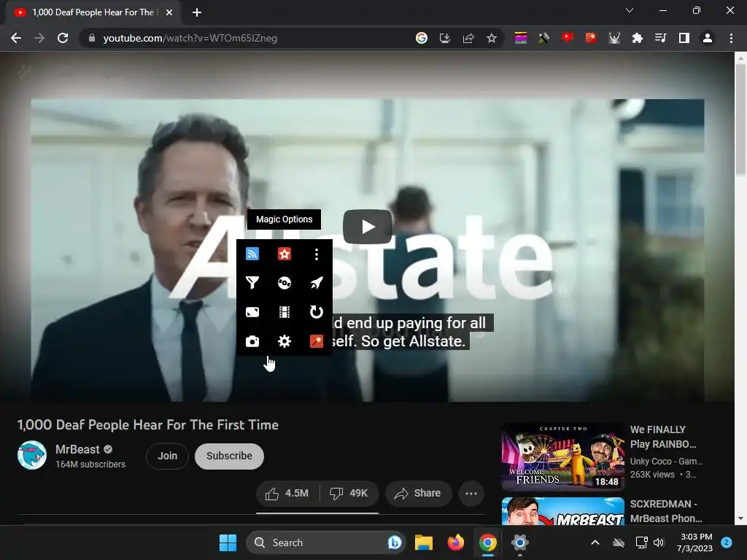Click the red YouTube heart extension icon
The height and width of the screenshot is (560, 747).
coord(567,38)
